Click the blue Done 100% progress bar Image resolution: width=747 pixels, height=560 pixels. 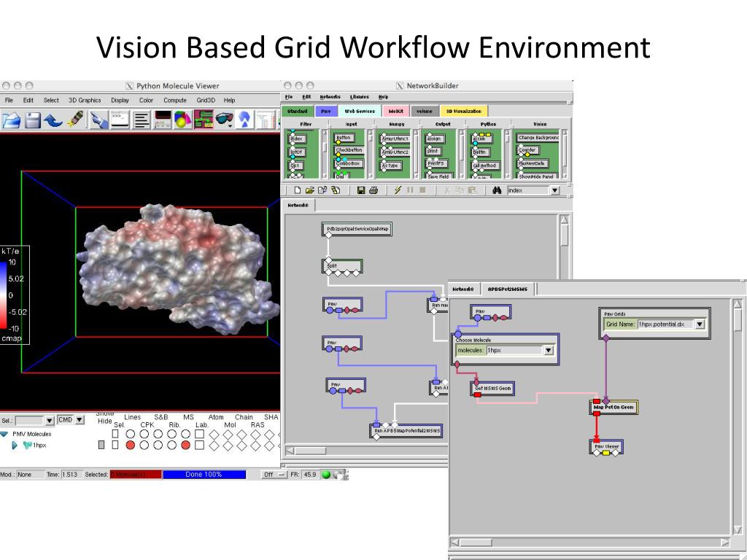[x=204, y=474]
